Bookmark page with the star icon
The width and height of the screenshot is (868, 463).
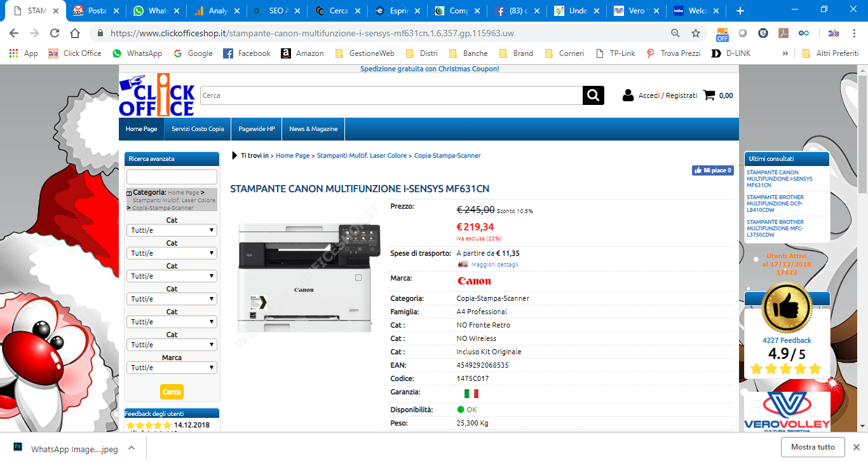click(x=696, y=33)
